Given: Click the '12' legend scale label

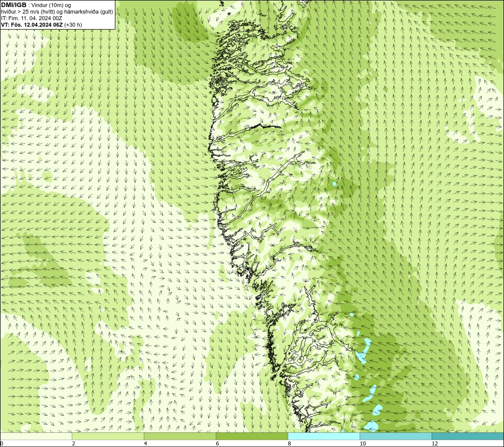Looking at the screenshot, I should [x=434, y=444].
